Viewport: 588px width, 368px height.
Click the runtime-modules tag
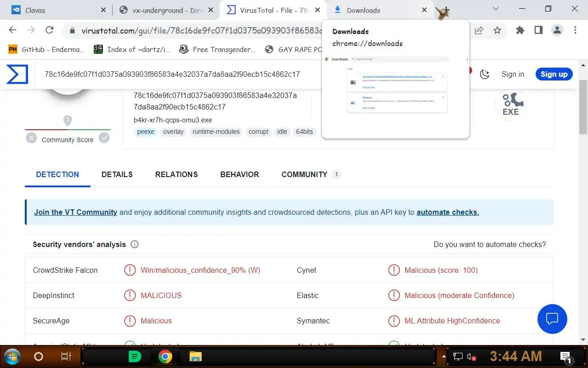click(216, 132)
